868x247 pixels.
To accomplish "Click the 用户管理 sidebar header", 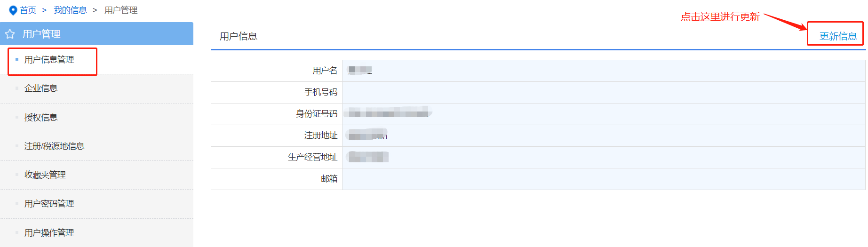I will (41, 34).
